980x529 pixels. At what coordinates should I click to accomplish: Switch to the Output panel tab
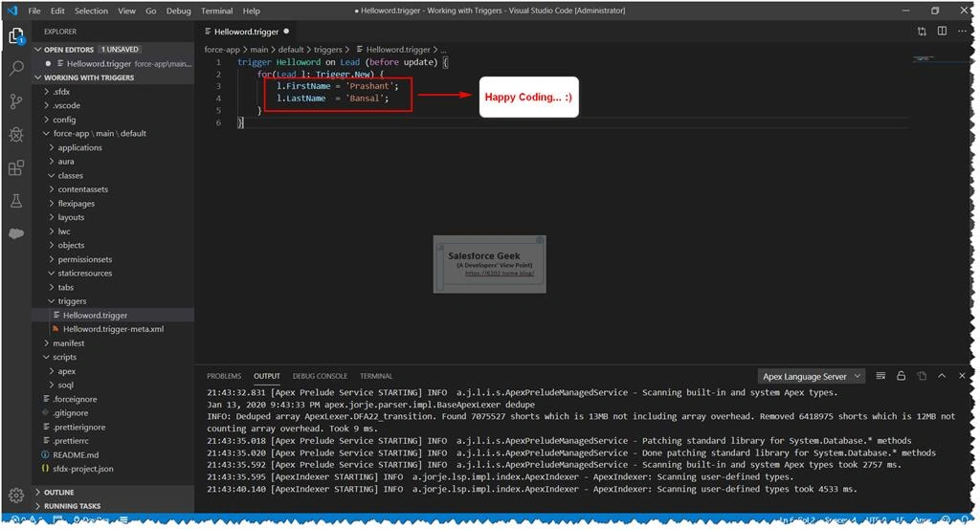[267, 376]
